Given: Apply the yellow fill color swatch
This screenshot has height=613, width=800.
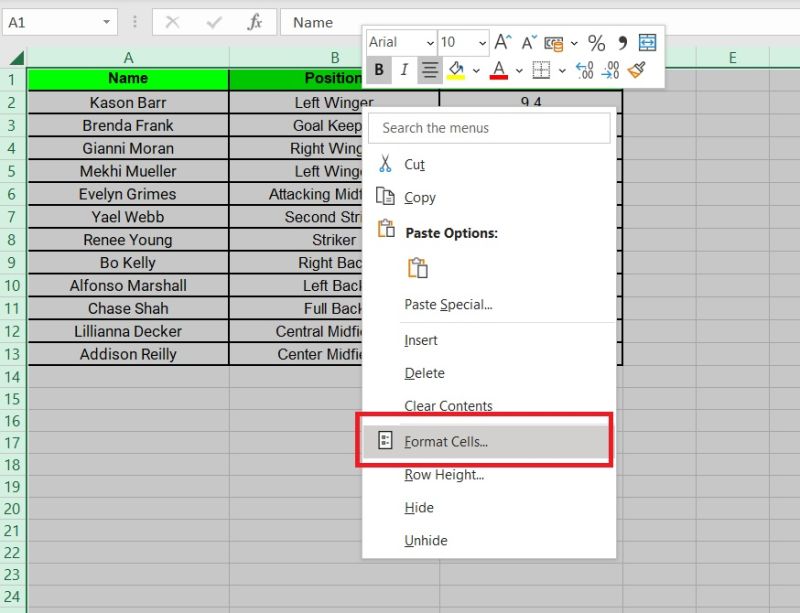Looking at the screenshot, I should (x=458, y=70).
